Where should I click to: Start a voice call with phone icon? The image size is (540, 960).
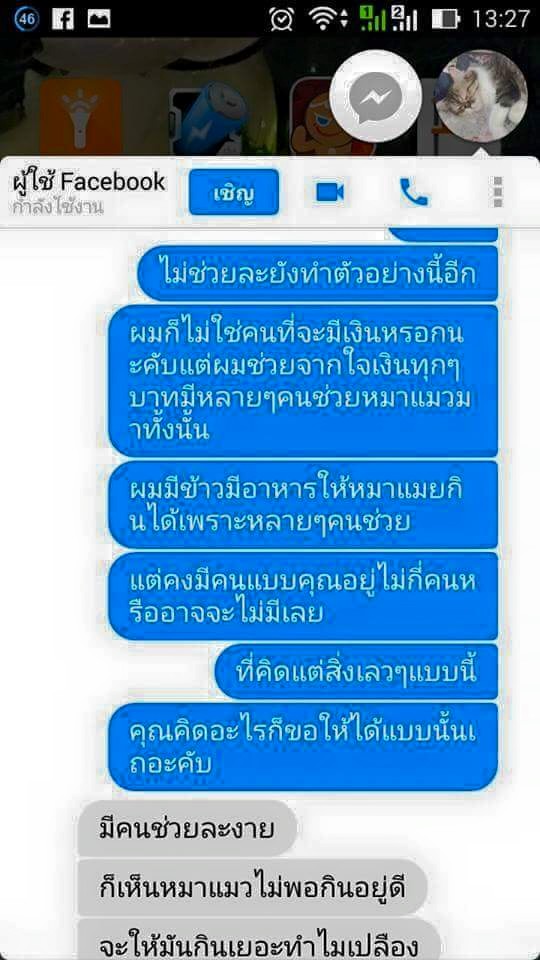point(414,193)
